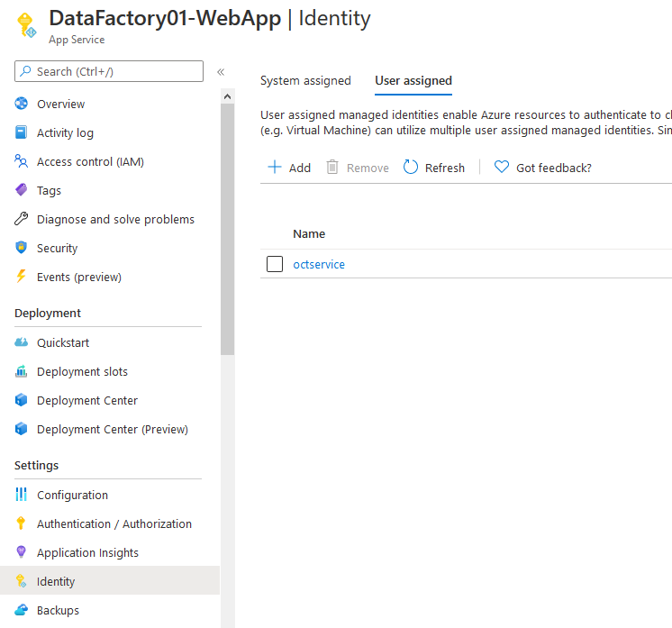Image resolution: width=672 pixels, height=628 pixels.
Task: Click the Diagnose and solve problems wrench icon
Action: (x=22, y=219)
